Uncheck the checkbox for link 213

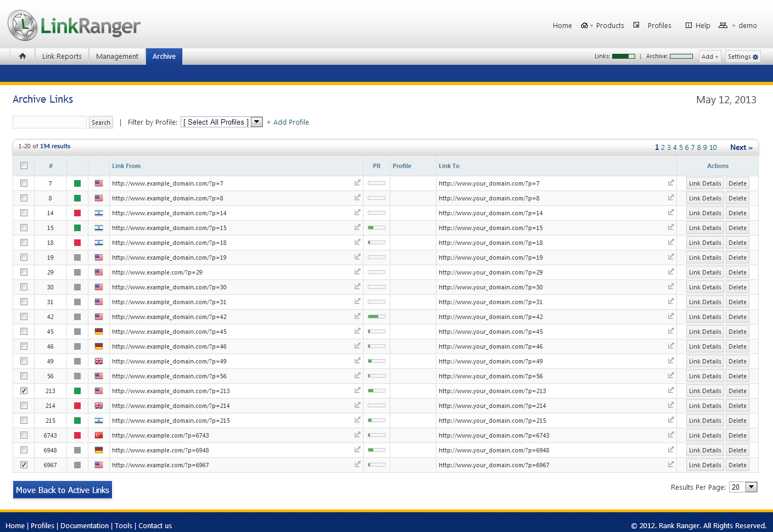click(x=24, y=391)
